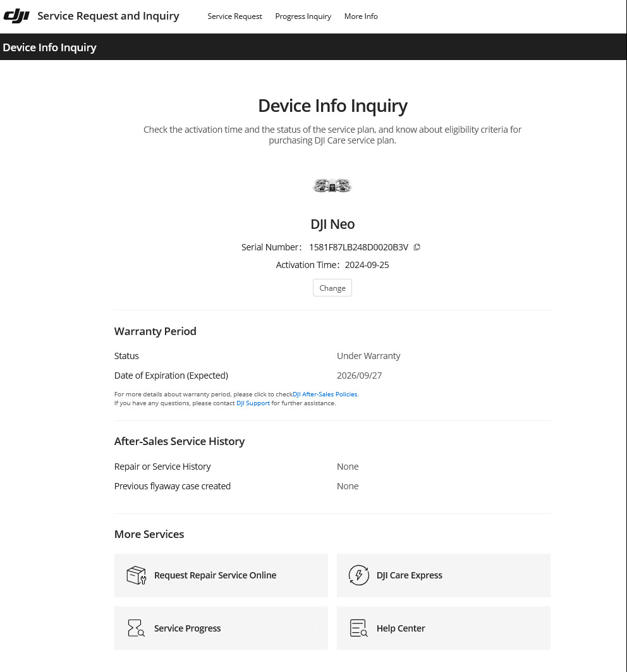Click the DJI Care Express lightning icon

(x=359, y=575)
